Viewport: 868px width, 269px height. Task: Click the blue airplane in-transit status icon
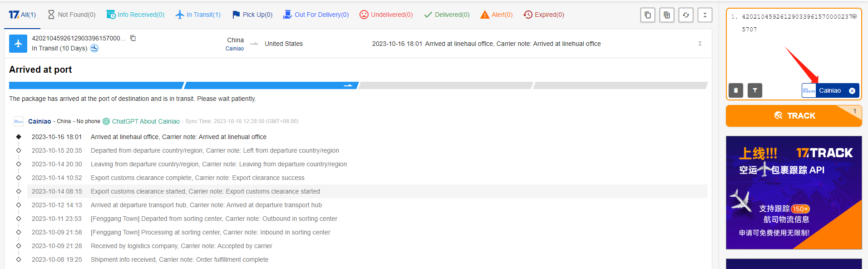[18, 44]
